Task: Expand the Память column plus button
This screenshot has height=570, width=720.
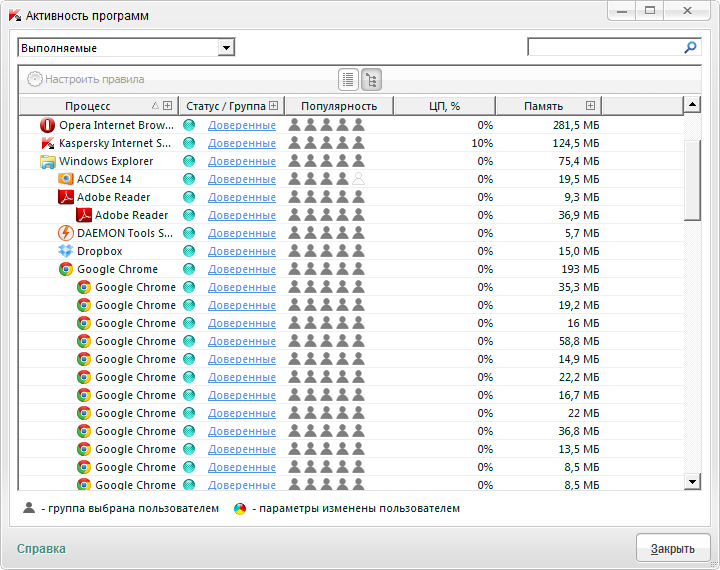Action: coord(591,106)
